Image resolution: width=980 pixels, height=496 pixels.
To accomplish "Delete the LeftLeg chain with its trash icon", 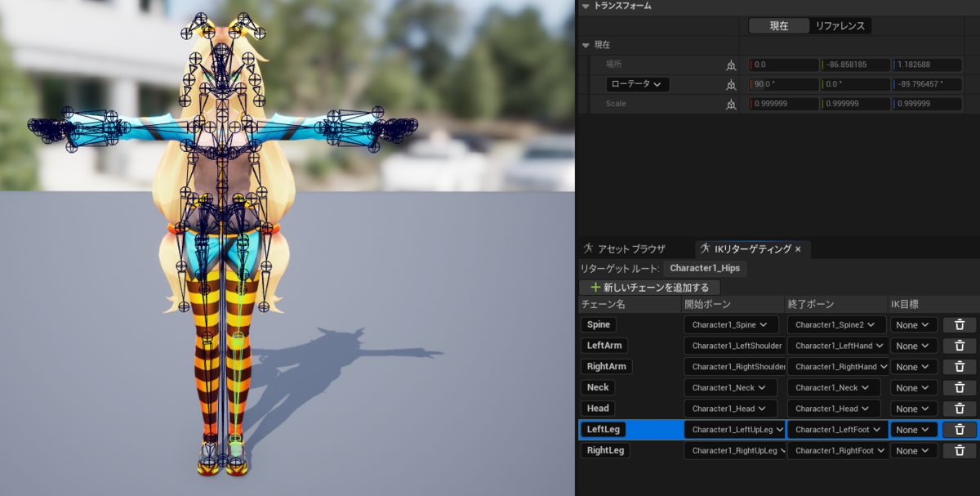I will tap(960, 429).
